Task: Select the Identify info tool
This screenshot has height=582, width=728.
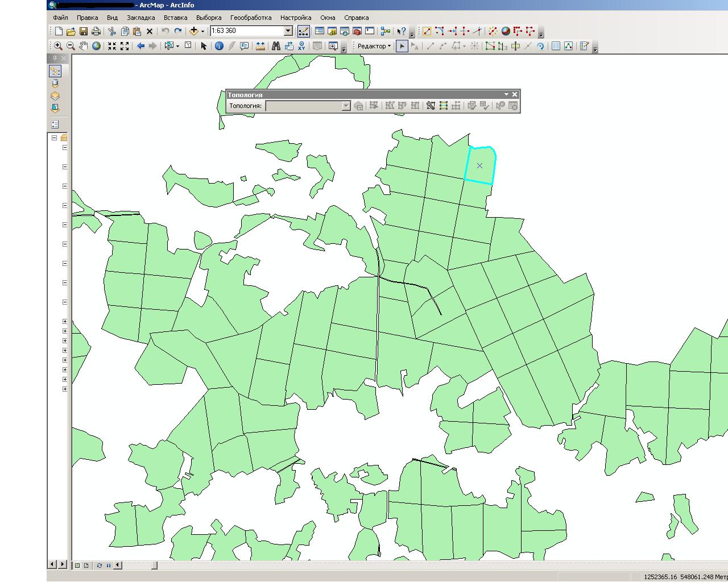Action: tap(219, 46)
